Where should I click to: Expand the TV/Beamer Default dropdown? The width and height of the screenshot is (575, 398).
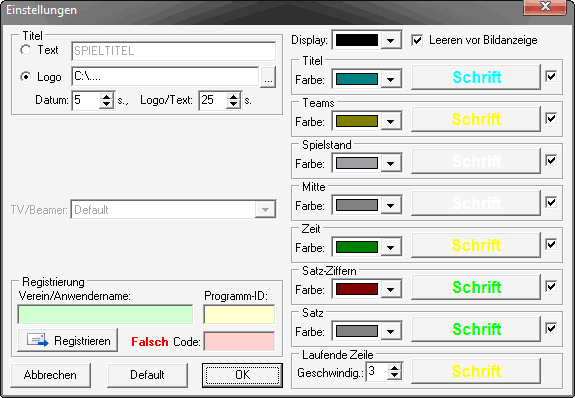265,209
